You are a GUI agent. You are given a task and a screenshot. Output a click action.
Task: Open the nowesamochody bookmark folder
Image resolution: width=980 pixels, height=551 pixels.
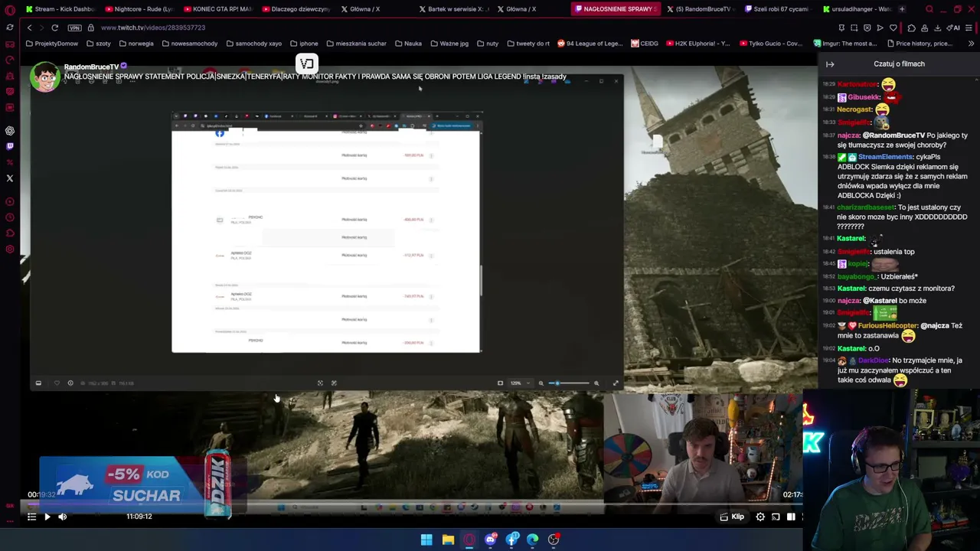pyautogui.click(x=189, y=44)
